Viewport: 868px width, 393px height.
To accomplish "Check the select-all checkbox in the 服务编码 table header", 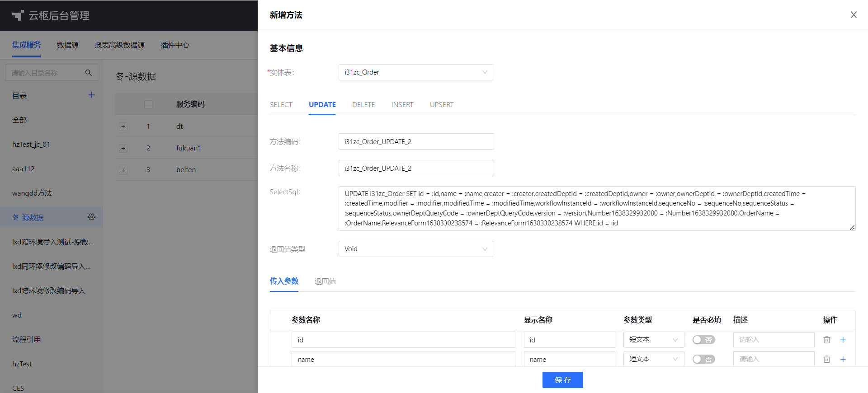I will coord(148,104).
